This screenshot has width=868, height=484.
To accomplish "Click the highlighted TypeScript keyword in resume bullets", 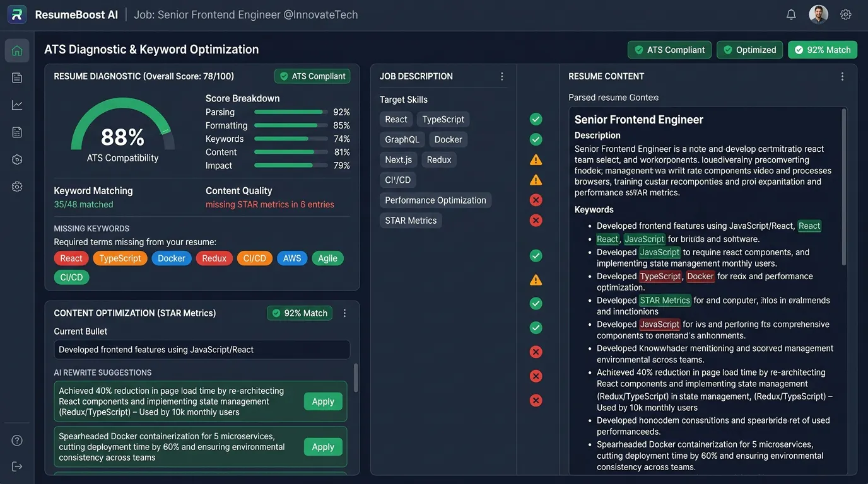I will coord(660,276).
